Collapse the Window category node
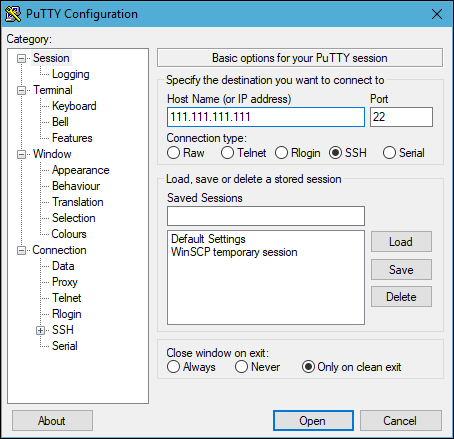 pos(21,154)
